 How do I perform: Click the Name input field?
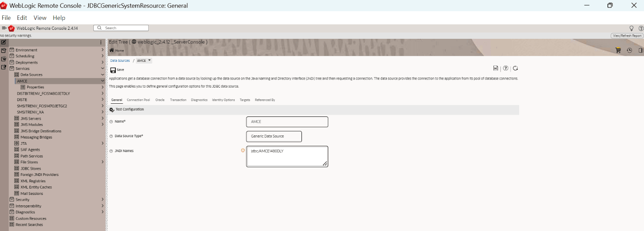pyautogui.click(x=287, y=122)
